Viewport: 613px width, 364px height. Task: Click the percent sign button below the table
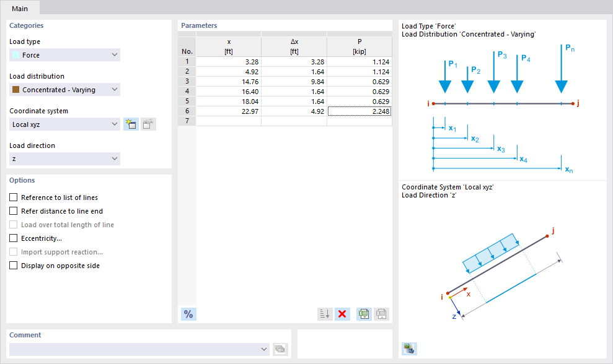pos(188,314)
